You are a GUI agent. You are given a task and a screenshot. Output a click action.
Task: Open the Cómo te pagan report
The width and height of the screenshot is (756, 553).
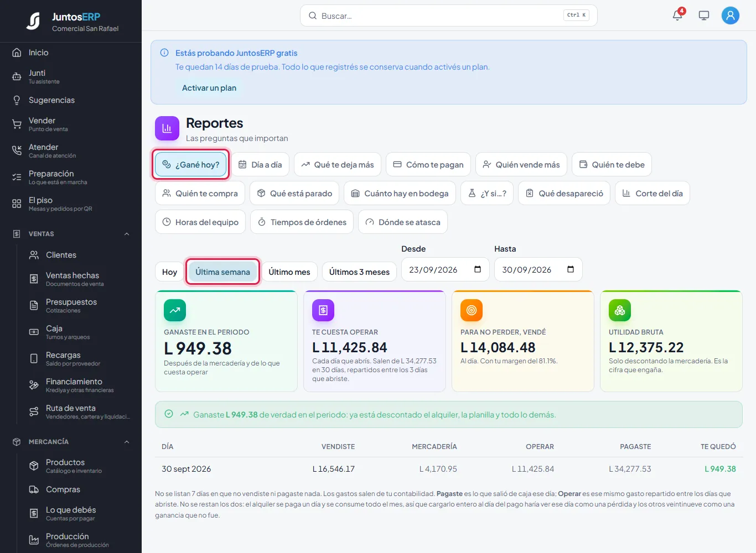click(428, 165)
